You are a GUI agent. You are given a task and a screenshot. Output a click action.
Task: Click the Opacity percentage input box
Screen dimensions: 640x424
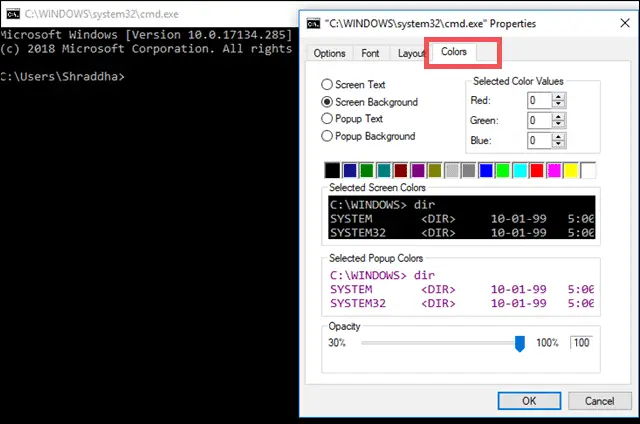click(x=581, y=342)
